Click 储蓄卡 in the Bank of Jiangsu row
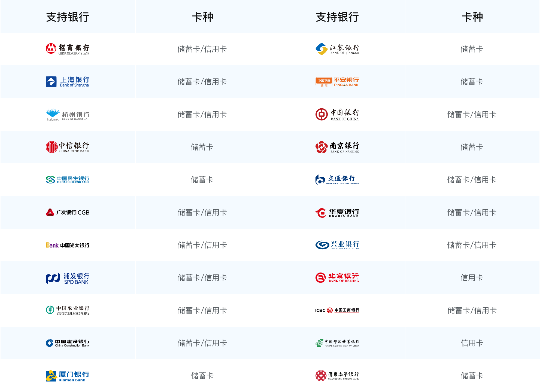The image size is (540, 392). tap(472, 49)
